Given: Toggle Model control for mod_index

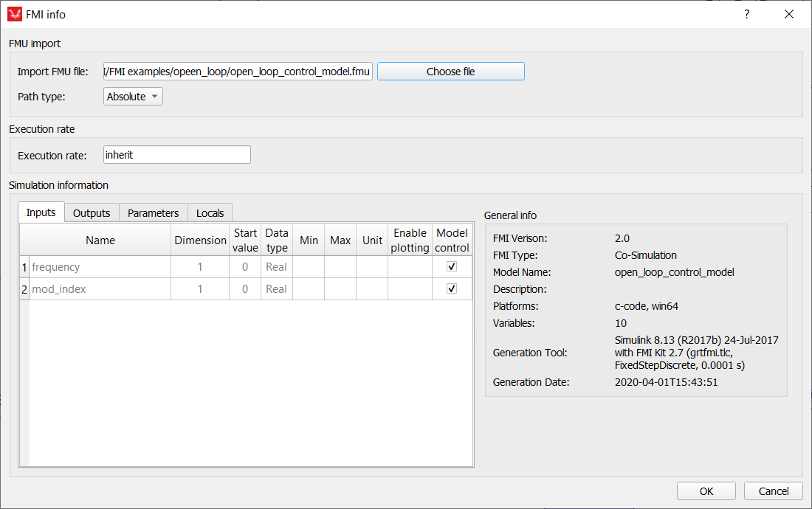Looking at the screenshot, I should (x=452, y=288).
